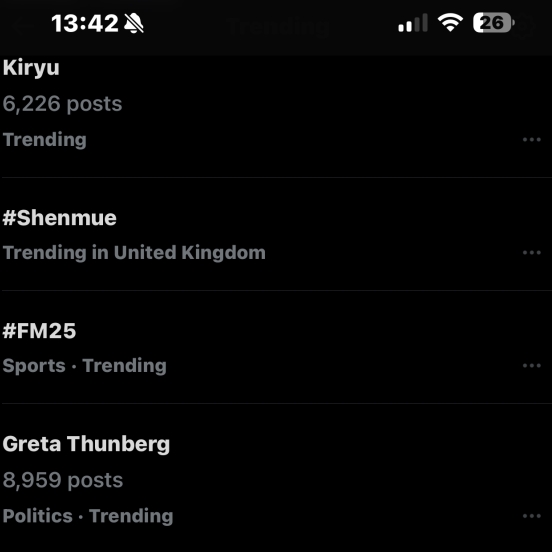The image size is (552, 552).
Task: Tap the Wi-Fi status icon
Action: point(450,23)
